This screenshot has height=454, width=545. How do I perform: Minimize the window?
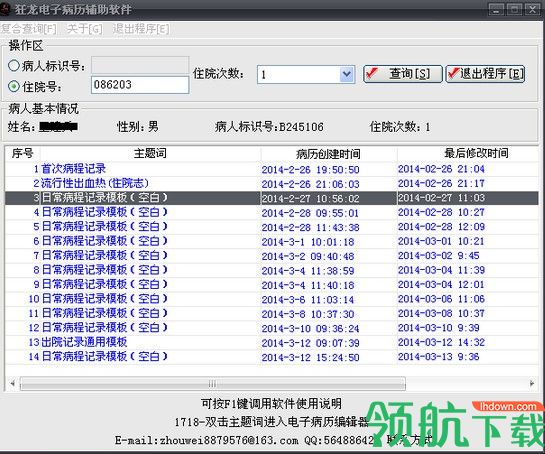tap(496, 9)
